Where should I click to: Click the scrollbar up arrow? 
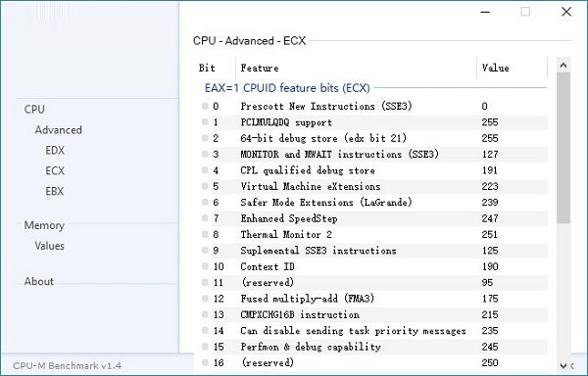[563, 66]
